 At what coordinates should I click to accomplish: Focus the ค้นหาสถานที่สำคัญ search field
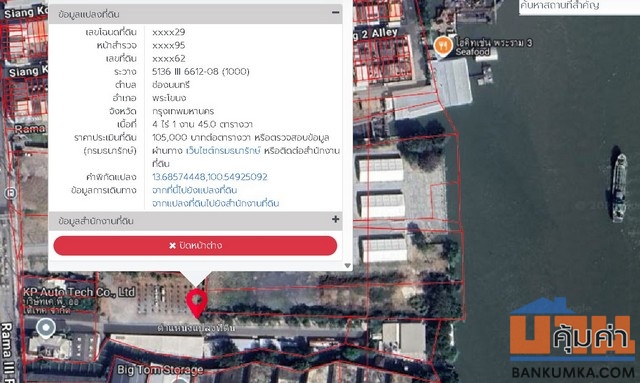579,7
